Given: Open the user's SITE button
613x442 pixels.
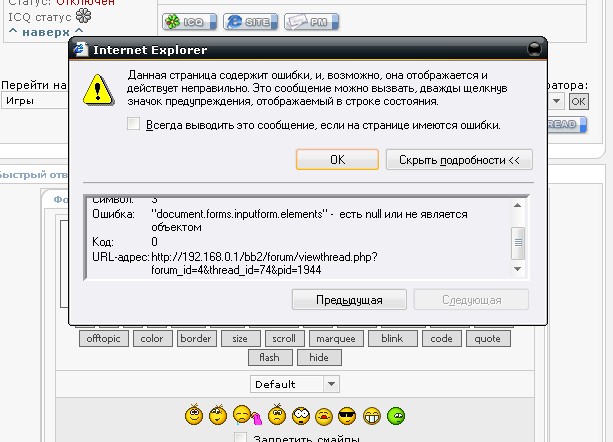Looking at the screenshot, I should pos(251,22).
